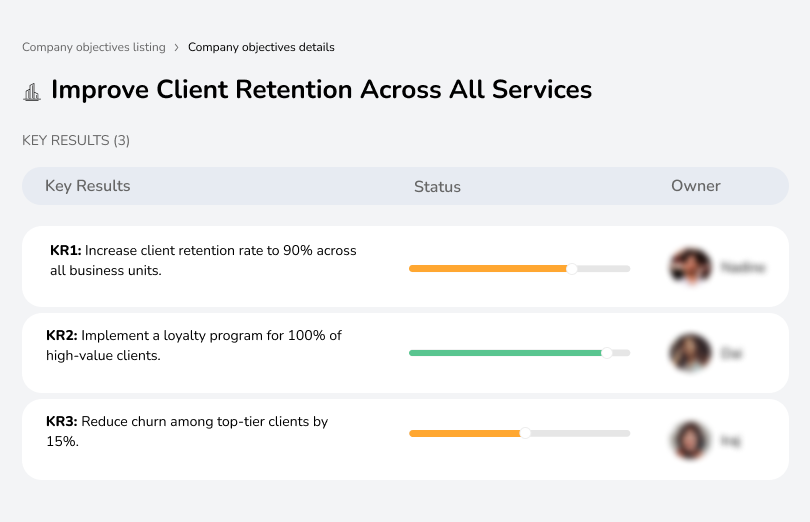The height and width of the screenshot is (522, 810).
Task: Open the Company objectives listing breadcrumb
Action: tap(94, 47)
